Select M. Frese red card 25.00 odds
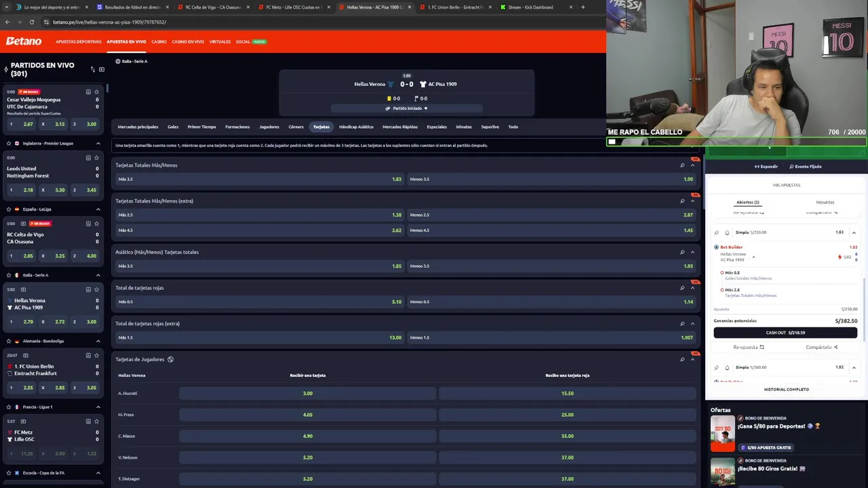The width and height of the screenshot is (868, 488). point(568,415)
